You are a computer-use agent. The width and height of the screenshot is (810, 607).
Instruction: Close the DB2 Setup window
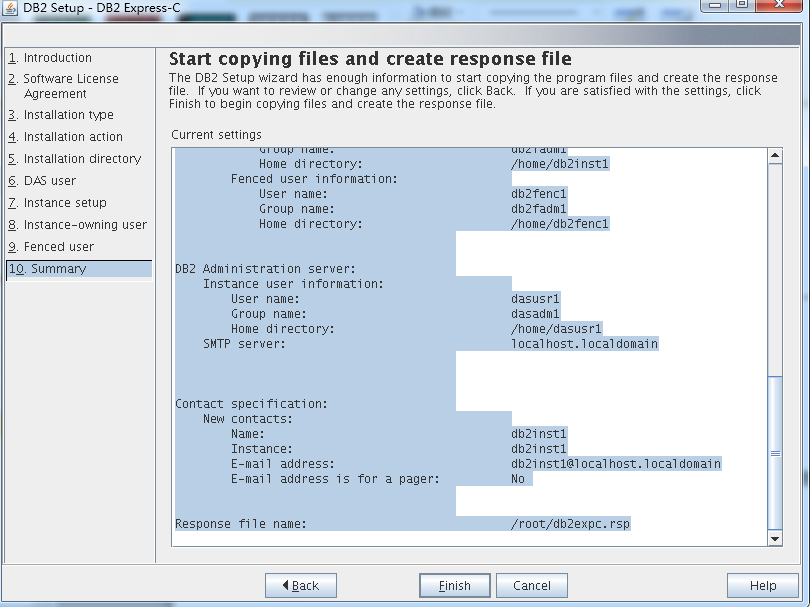[779, 5]
